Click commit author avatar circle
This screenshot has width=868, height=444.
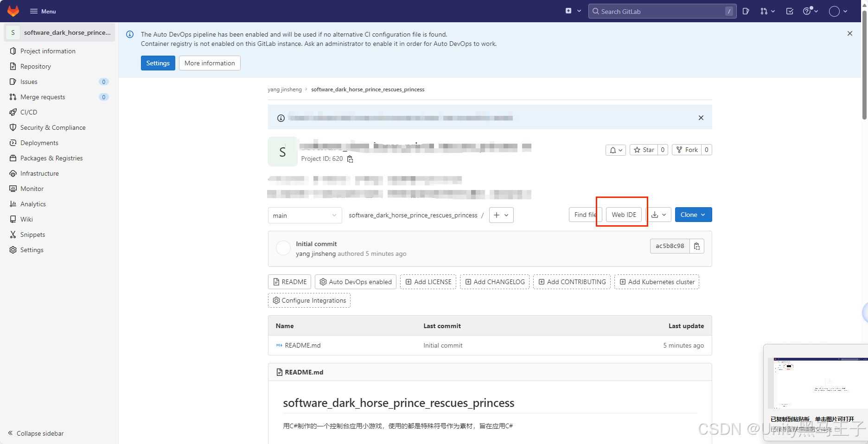[283, 248]
